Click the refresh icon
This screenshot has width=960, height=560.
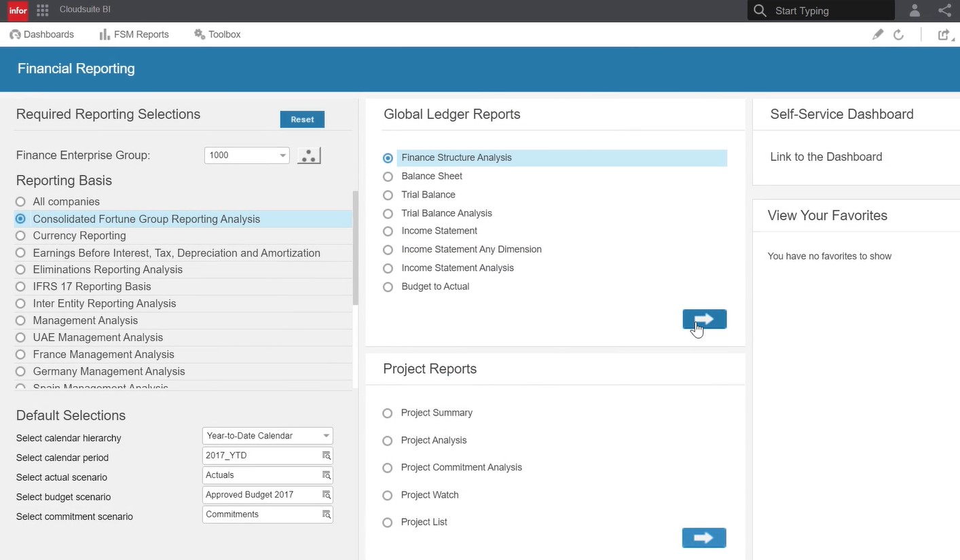coord(898,35)
